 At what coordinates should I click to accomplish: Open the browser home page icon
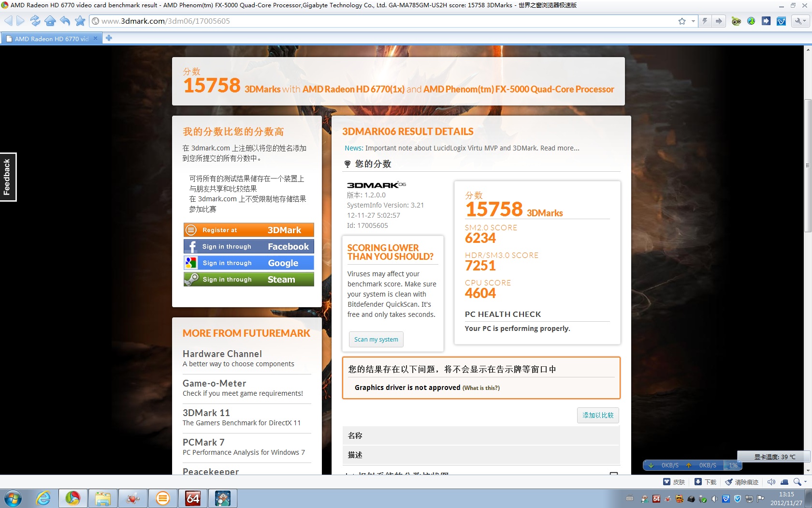[50, 21]
